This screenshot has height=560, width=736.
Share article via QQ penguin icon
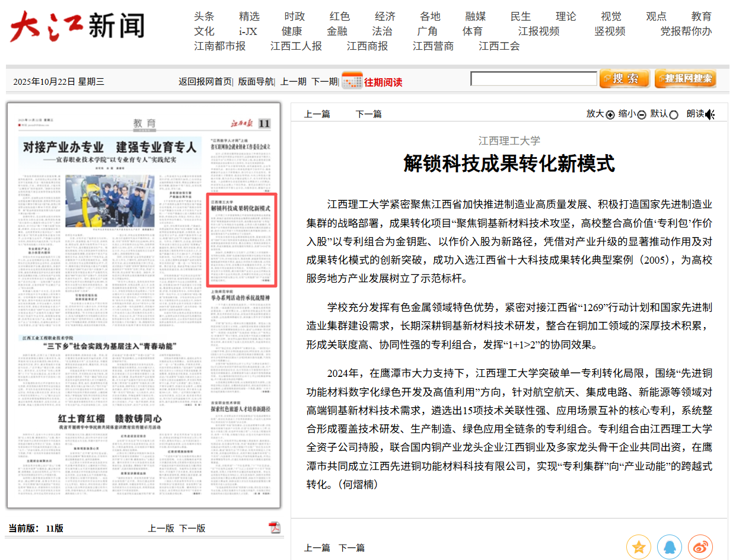669,548
